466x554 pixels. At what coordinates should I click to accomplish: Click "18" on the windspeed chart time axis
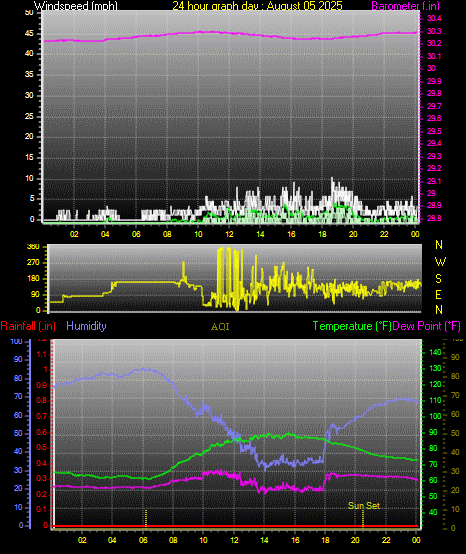click(x=322, y=234)
